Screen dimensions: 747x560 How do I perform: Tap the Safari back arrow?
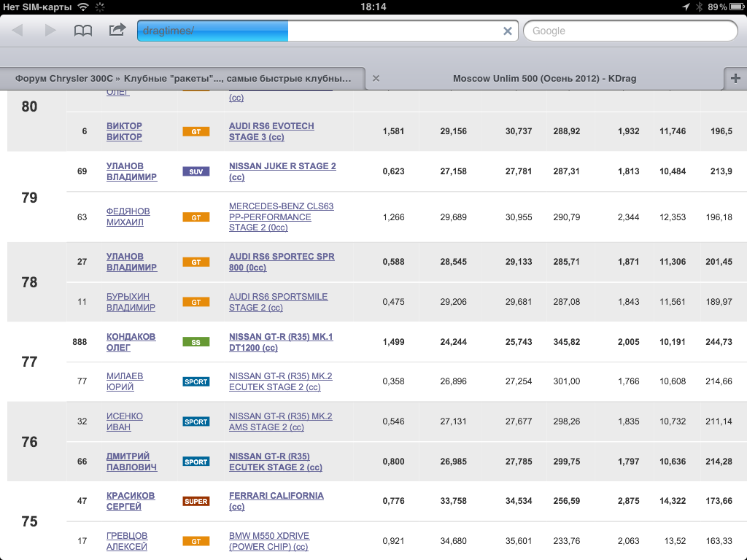click(x=18, y=31)
